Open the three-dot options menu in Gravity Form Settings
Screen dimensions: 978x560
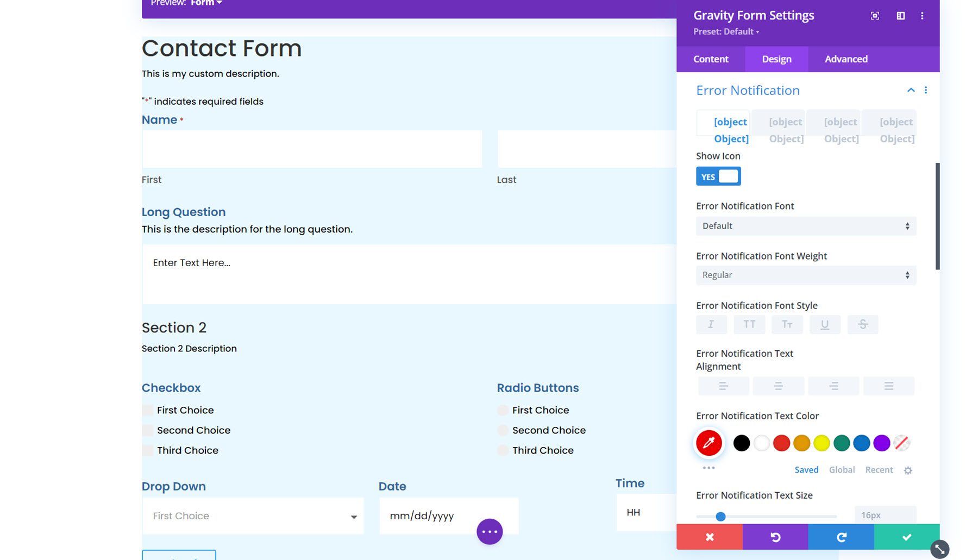tap(922, 16)
